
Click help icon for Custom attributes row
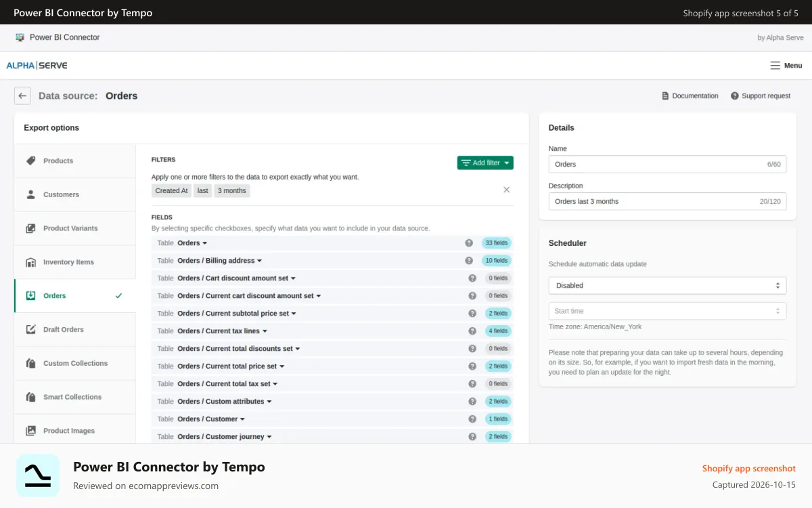pyautogui.click(x=472, y=402)
